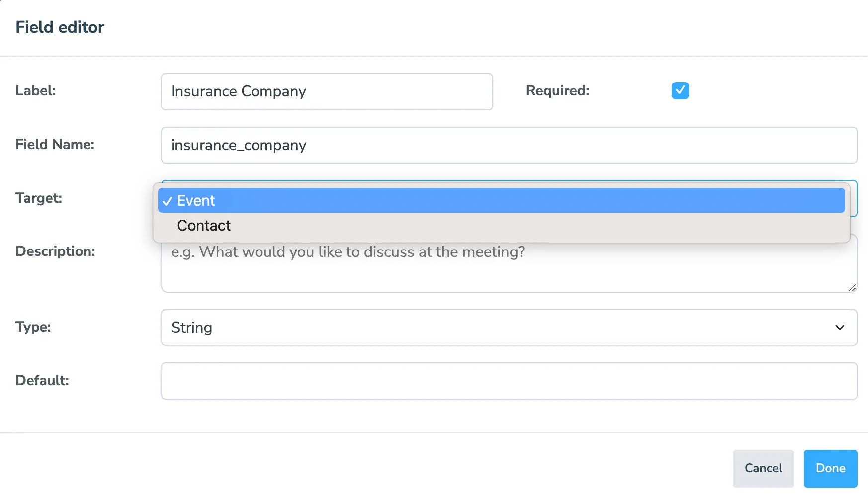Image resolution: width=868 pixels, height=499 pixels.
Task: Click the Done button
Action: tap(830, 468)
